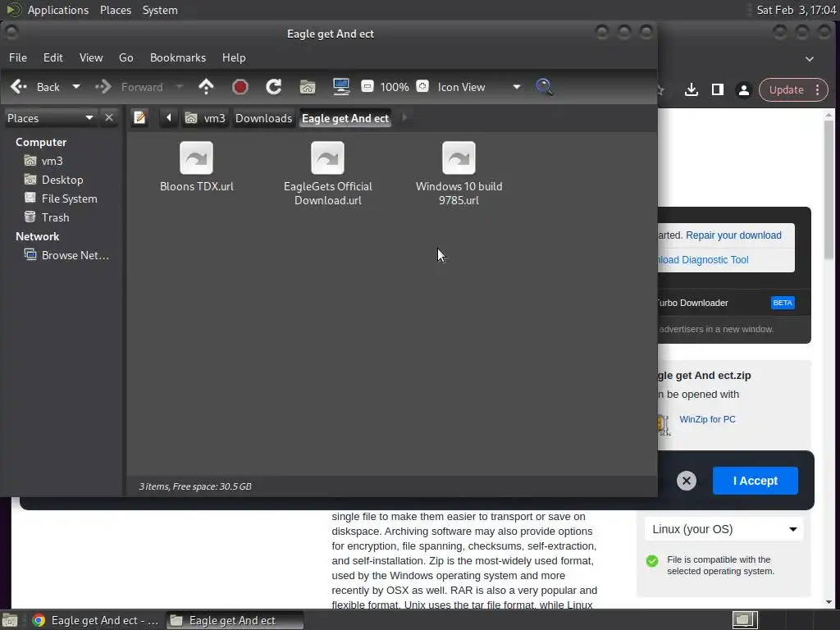Open the Chrome downloads icon
The height and width of the screenshot is (630, 840).
tap(692, 89)
